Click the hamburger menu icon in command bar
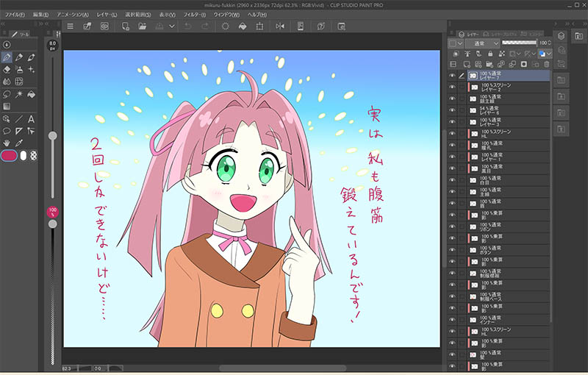588x375 pixels. tap(70, 26)
